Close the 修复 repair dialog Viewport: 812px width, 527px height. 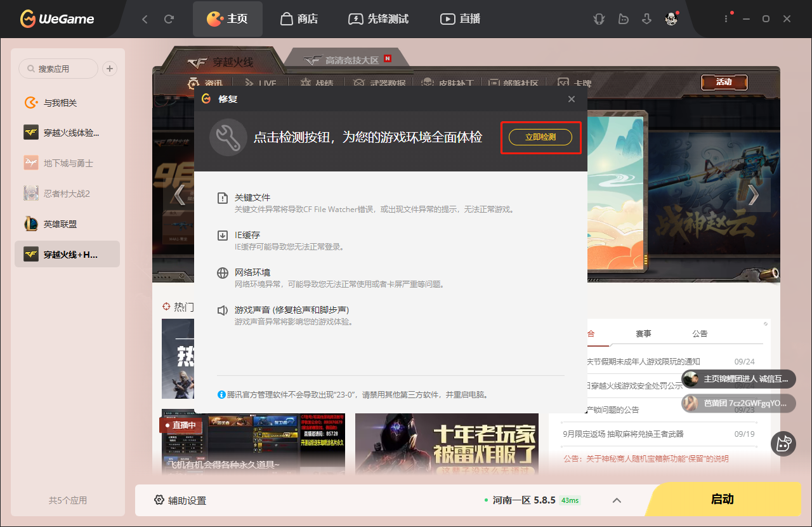point(572,99)
